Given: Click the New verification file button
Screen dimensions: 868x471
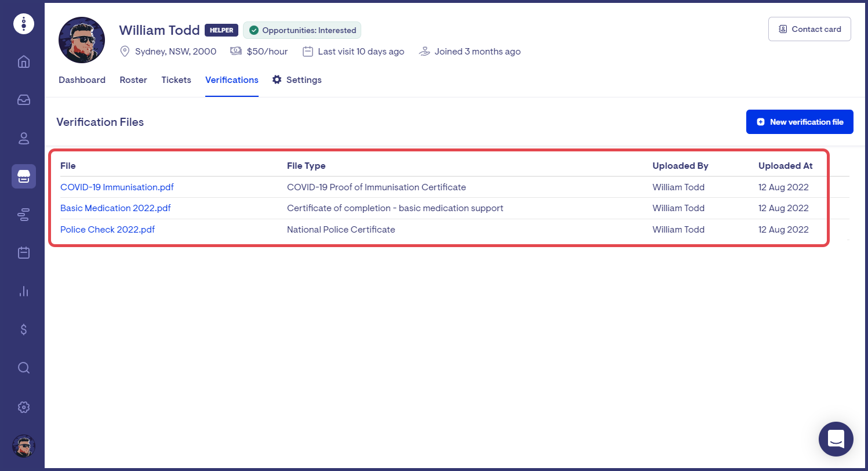Looking at the screenshot, I should [800, 122].
